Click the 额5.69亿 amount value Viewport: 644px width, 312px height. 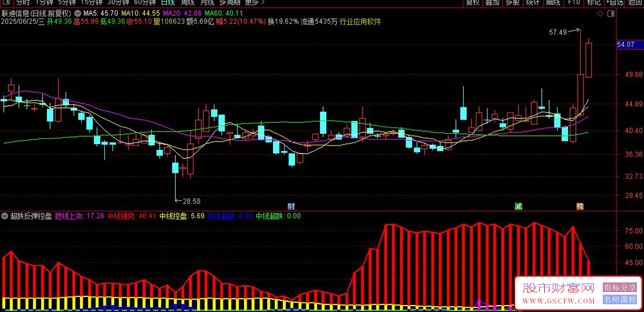(x=201, y=22)
